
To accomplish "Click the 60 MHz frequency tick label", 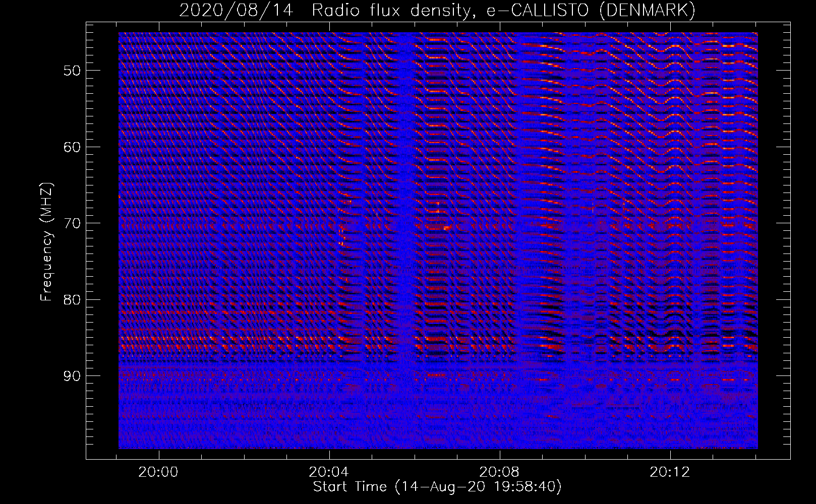I will pyautogui.click(x=72, y=147).
